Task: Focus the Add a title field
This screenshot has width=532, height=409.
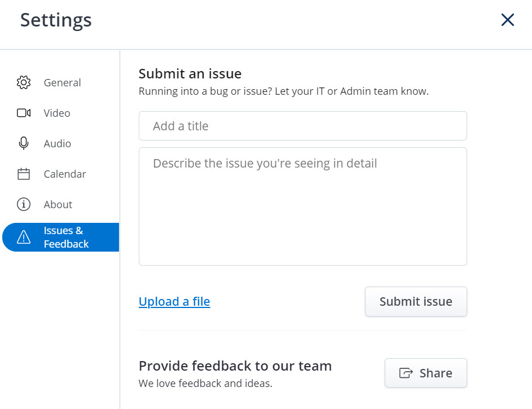Action: (302, 126)
